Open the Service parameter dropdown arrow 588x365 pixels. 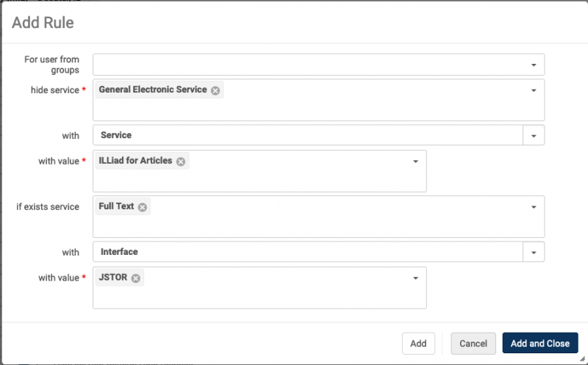click(534, 135)
